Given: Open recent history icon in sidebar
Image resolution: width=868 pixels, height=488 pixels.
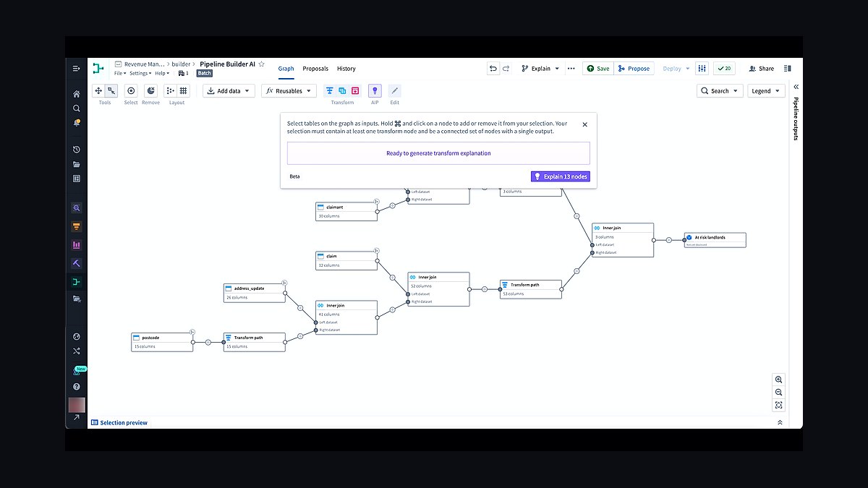Looking at the screenshot, I should tap(77, 150).
